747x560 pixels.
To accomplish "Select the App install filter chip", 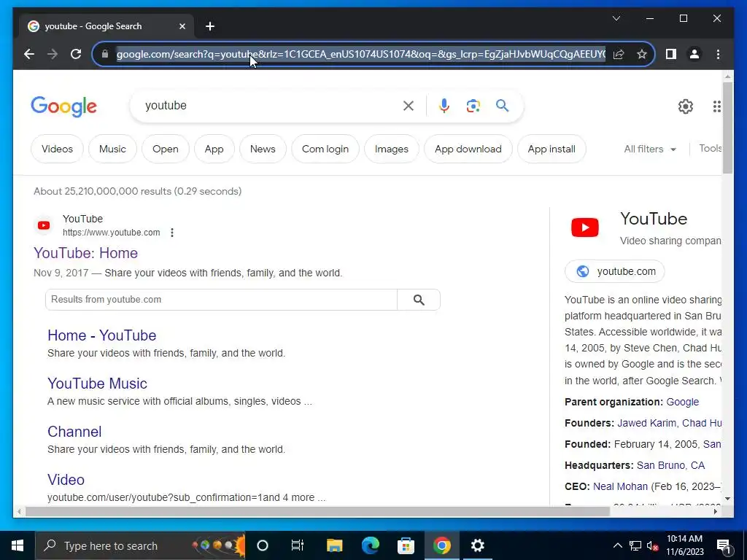I will [551, 149].
